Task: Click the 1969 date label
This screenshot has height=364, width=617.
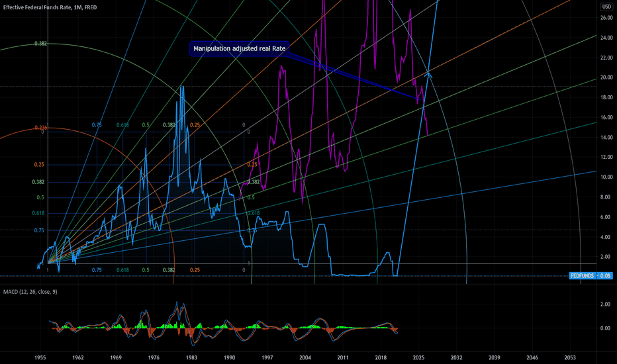Action: click(116, 357)
